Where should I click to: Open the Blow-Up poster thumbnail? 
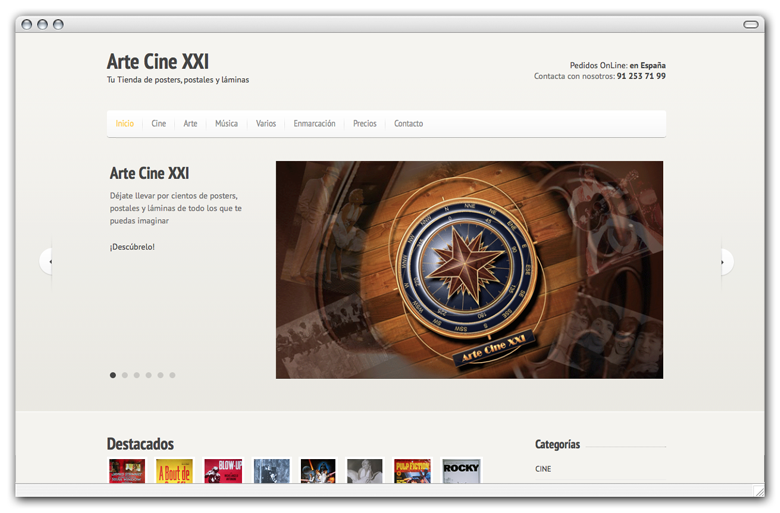click(x=223, y=470)
